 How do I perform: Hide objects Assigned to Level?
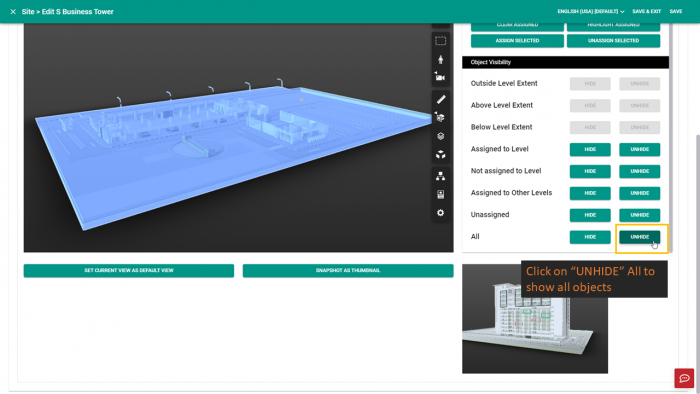pyautogui.click(x=590, y=149)
